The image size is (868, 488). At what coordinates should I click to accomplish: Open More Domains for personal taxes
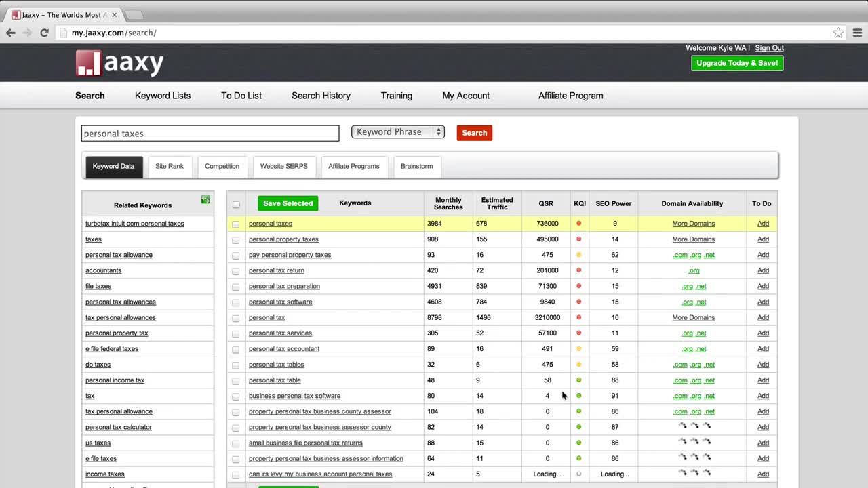(x=694, y=224)
